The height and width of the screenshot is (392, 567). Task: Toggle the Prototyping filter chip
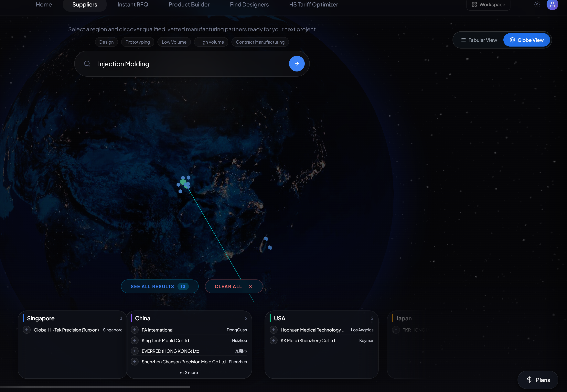click(137, 42)
